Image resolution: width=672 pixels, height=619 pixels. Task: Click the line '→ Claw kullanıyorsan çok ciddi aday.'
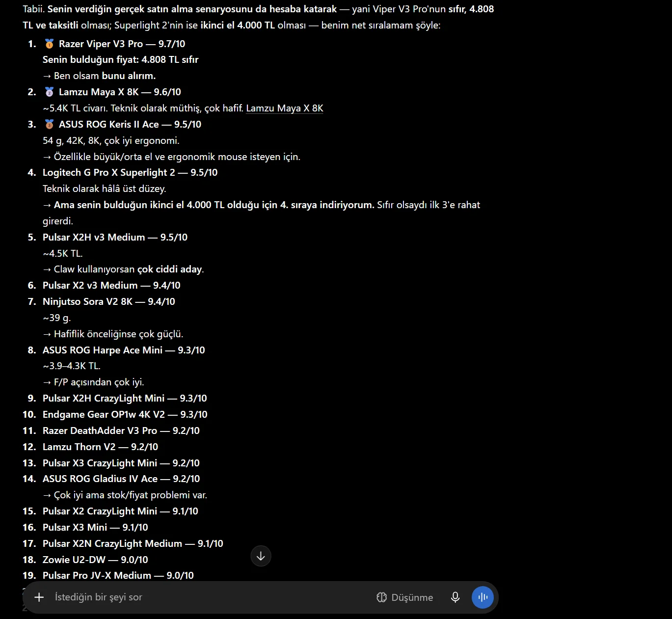(x=123, y=269)
